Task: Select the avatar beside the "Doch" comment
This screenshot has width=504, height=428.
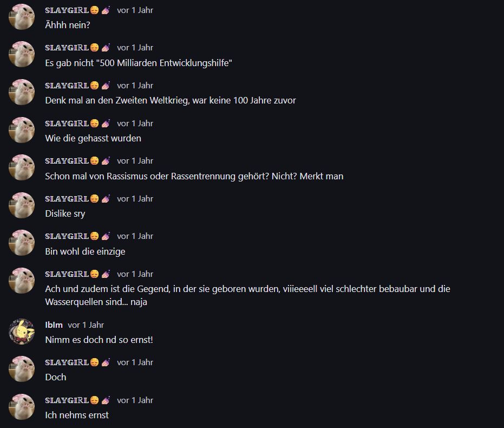Action: [22, 369]
